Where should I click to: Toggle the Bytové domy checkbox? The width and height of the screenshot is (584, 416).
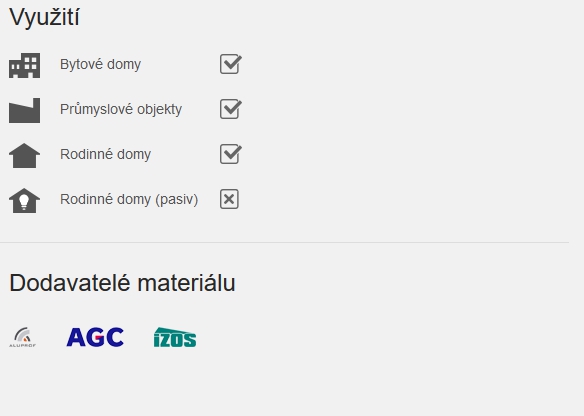231,64
